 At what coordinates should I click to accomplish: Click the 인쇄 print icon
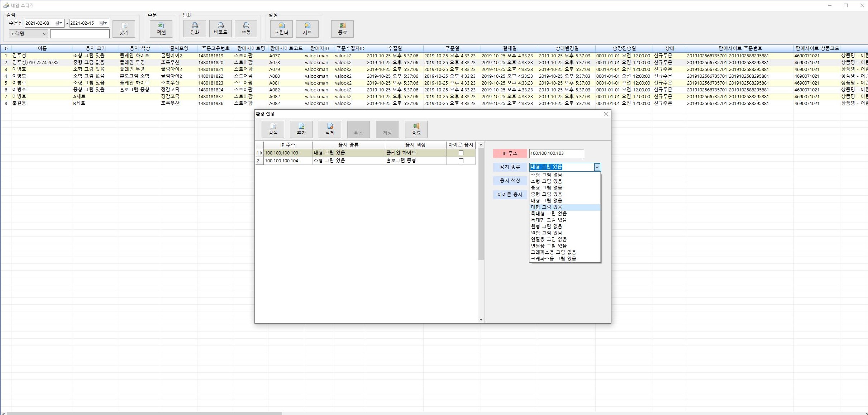[x=195, y=29]
